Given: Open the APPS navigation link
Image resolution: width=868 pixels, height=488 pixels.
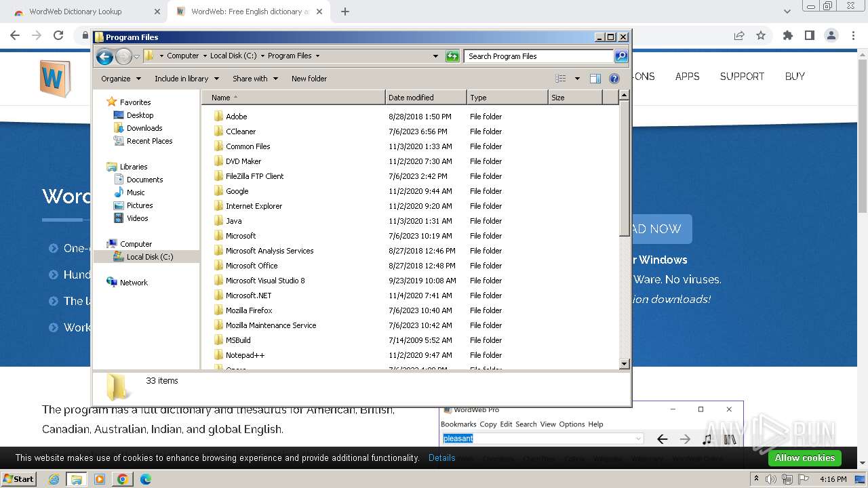Looking at the screenshot, I should click(687, 77).
